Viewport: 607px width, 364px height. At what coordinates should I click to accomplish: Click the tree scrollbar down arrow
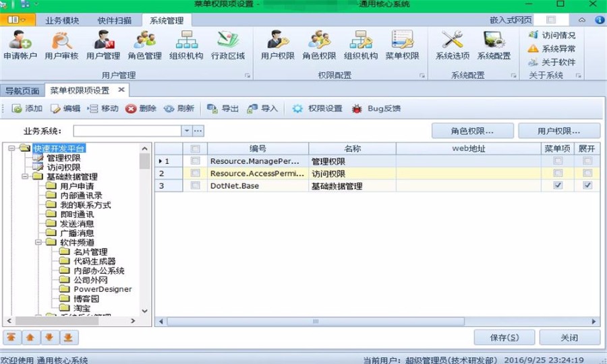pyautogui.click(x=145, y=311)
